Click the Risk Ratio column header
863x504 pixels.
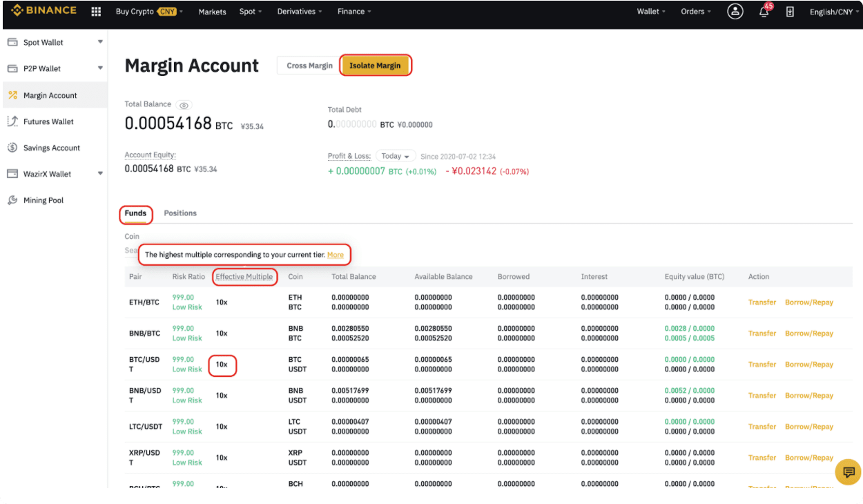coord(188,277)
